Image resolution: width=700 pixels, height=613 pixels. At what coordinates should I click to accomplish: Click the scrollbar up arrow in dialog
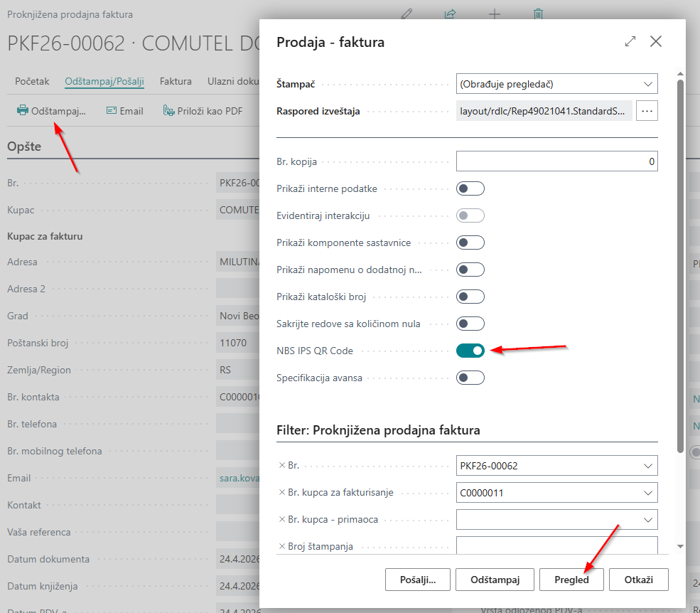(680, 74)
